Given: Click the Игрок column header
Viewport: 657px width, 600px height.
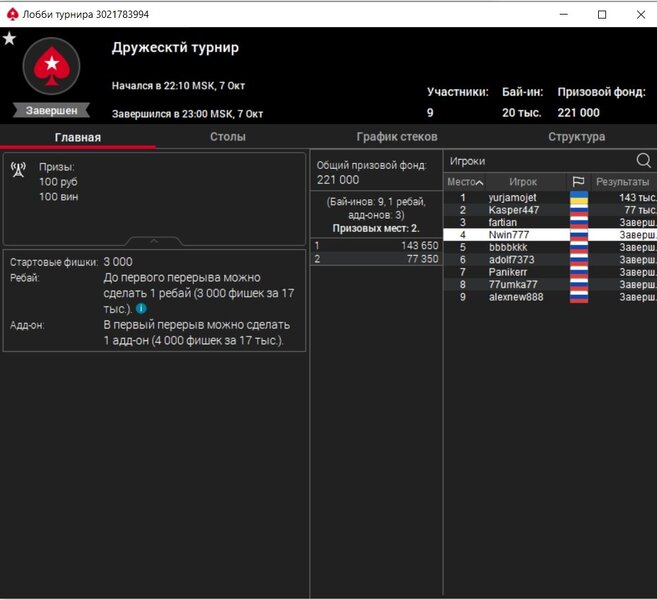Looking at the screenshot, I should (523, 182).
